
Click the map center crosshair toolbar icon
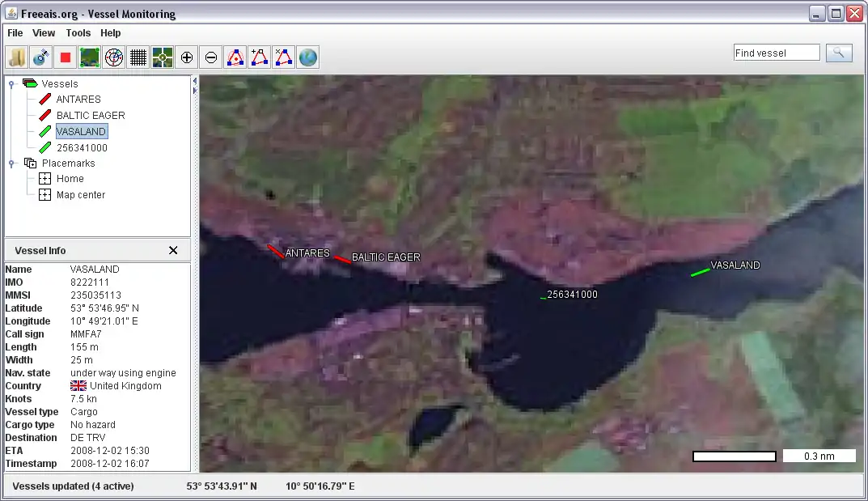pyautogui.click(x=163, y=57)
